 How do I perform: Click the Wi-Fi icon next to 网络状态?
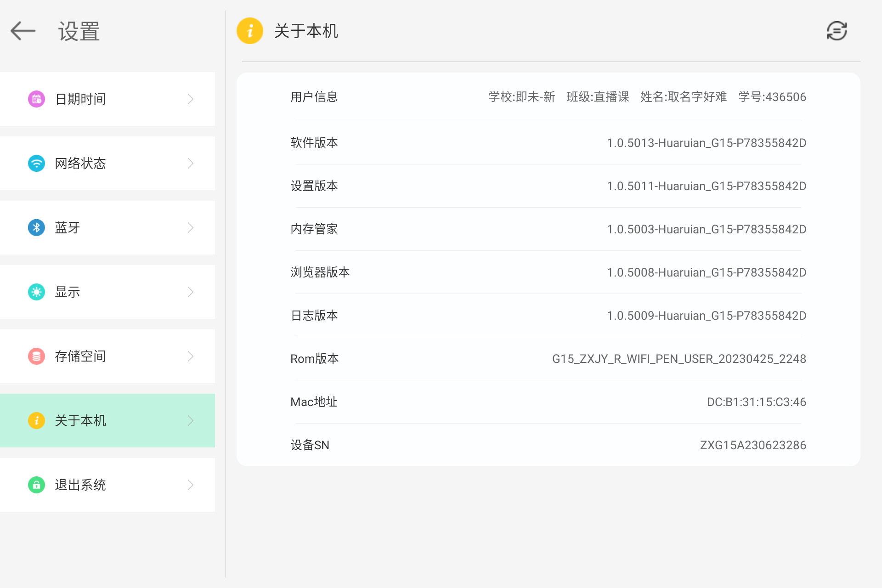[x=36, y=163]
